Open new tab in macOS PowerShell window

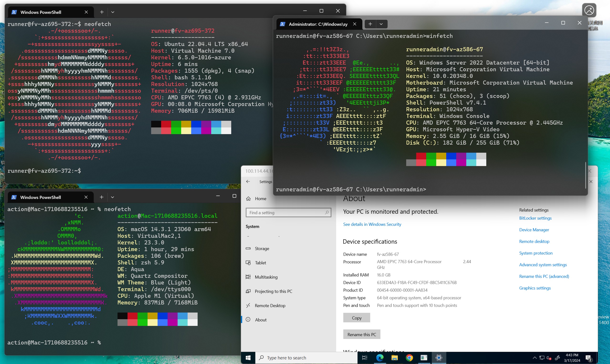102,197
